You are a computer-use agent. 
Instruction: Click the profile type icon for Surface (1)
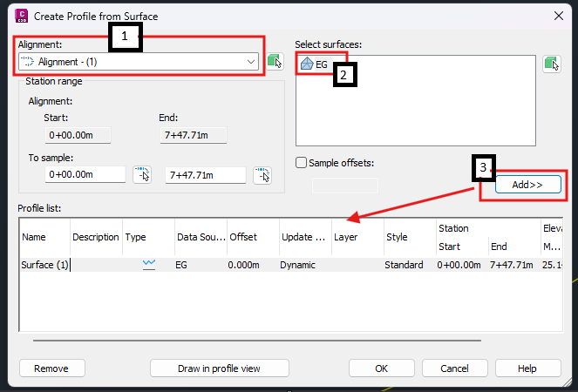148,265
